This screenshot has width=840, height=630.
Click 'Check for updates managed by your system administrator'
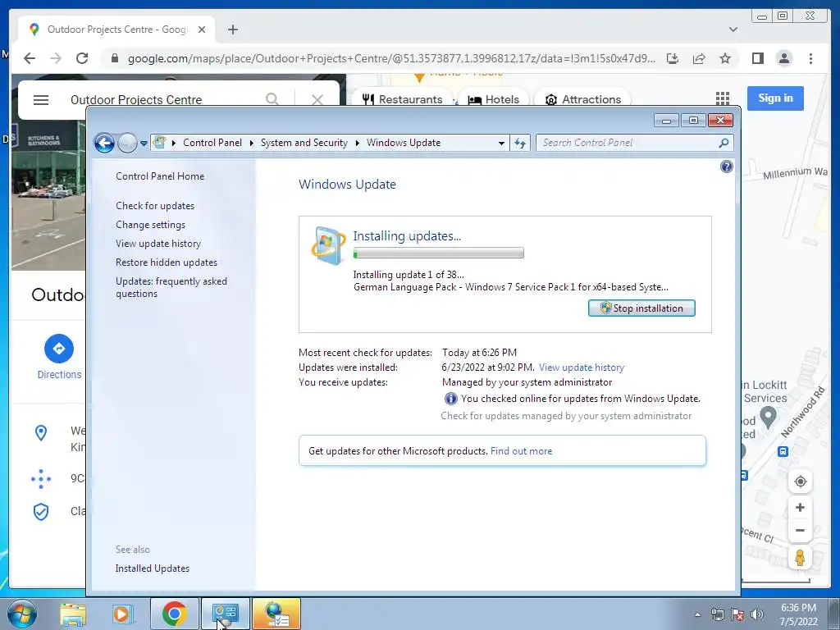566,416
